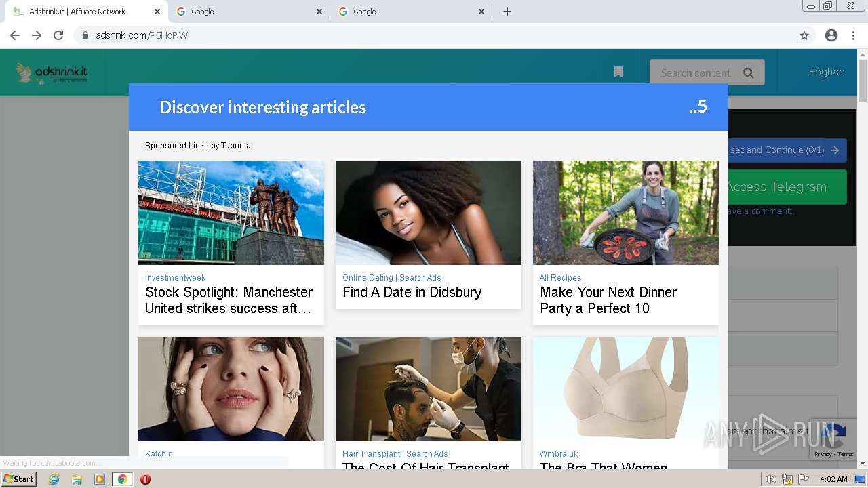The width and height of the screenshot is (868, 488).
Task: Open the woman holding pan recipe image
Action: coord(626,213)
